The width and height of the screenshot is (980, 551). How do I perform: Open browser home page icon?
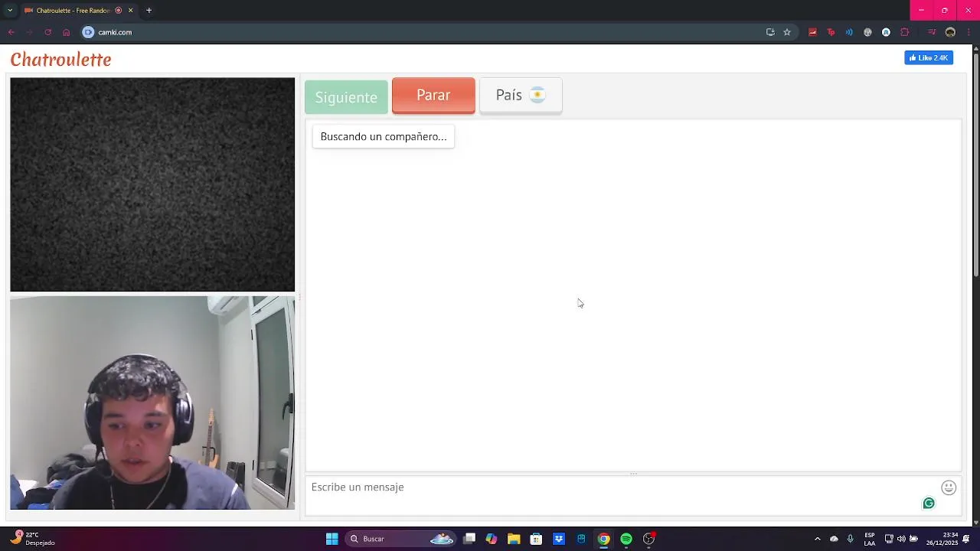coord(66,32)
